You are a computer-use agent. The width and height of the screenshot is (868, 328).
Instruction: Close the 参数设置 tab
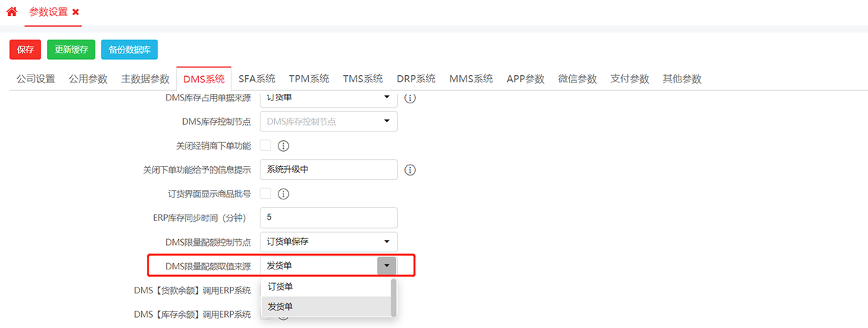coord(76,12)
